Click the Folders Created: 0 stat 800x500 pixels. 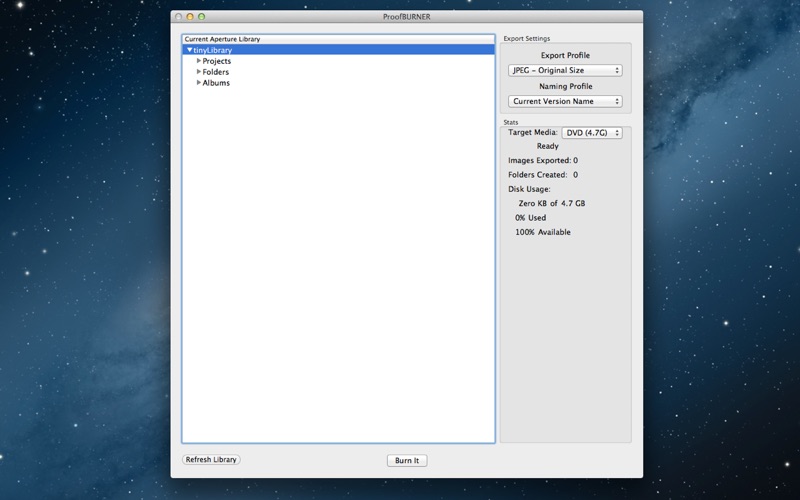543,174
